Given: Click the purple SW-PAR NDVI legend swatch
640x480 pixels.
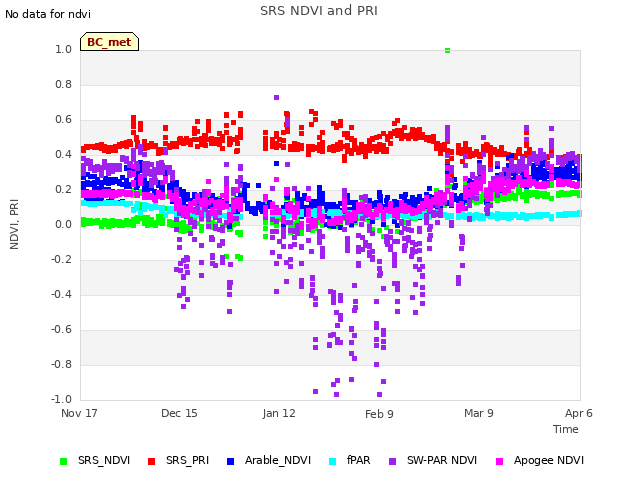Looking at the screenshot, I should point(392,461).
